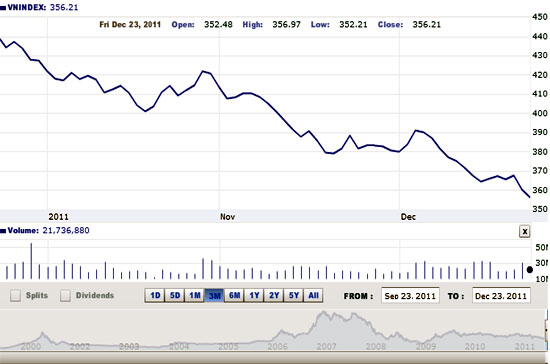Click the Dec label on time axis

408,217
